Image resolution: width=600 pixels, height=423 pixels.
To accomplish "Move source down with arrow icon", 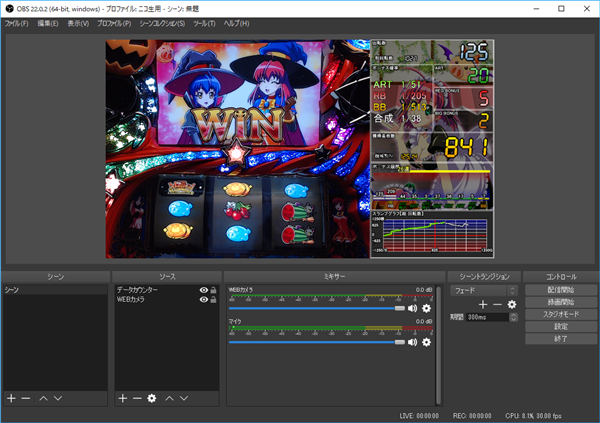I will [x=184, y=399].
